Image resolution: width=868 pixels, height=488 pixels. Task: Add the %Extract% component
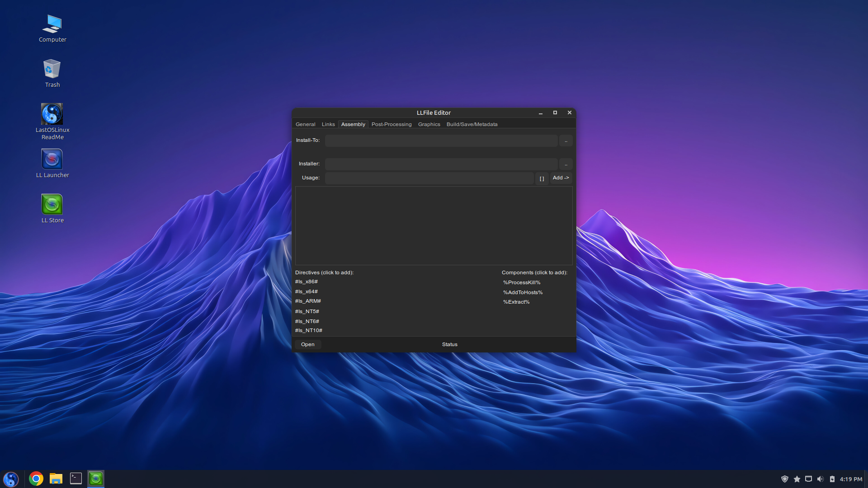(516, 302)
